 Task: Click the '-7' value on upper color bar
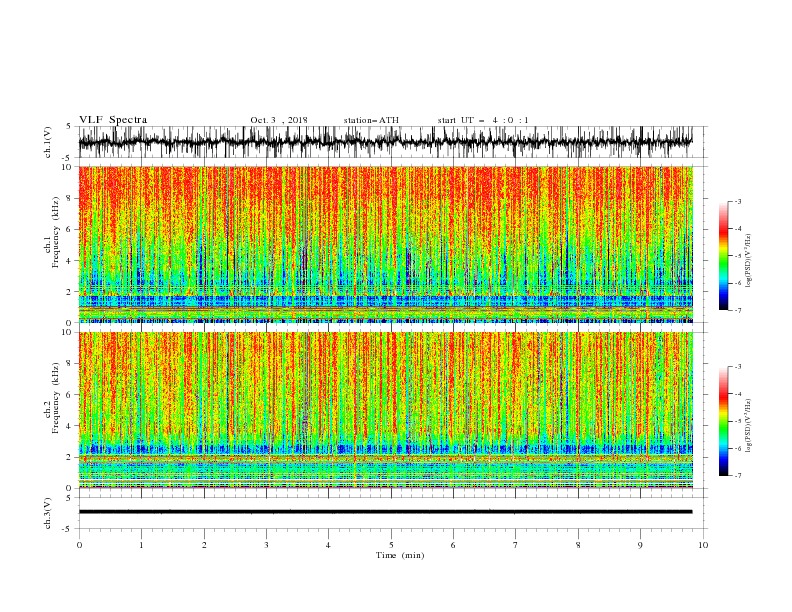(737, 310)
